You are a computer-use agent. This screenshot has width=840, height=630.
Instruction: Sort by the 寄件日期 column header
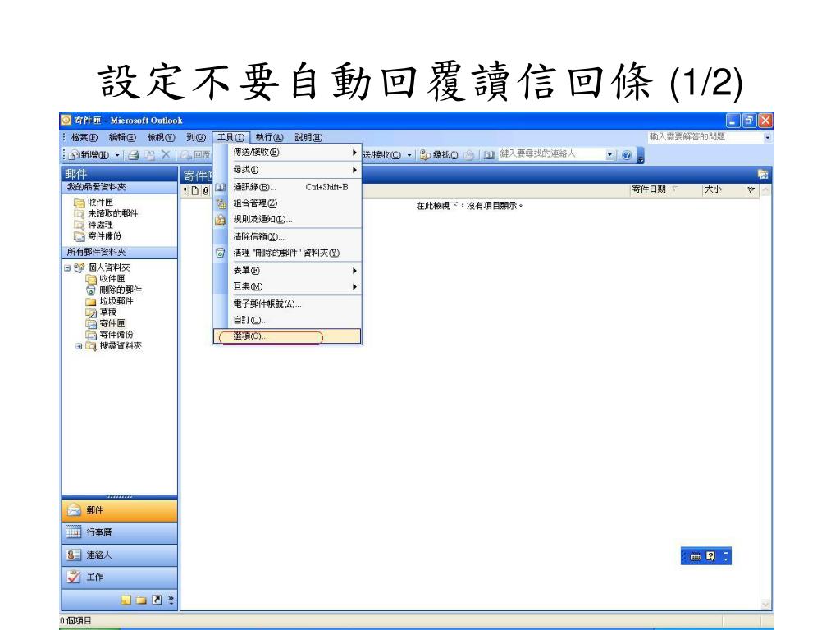point(665,189)
